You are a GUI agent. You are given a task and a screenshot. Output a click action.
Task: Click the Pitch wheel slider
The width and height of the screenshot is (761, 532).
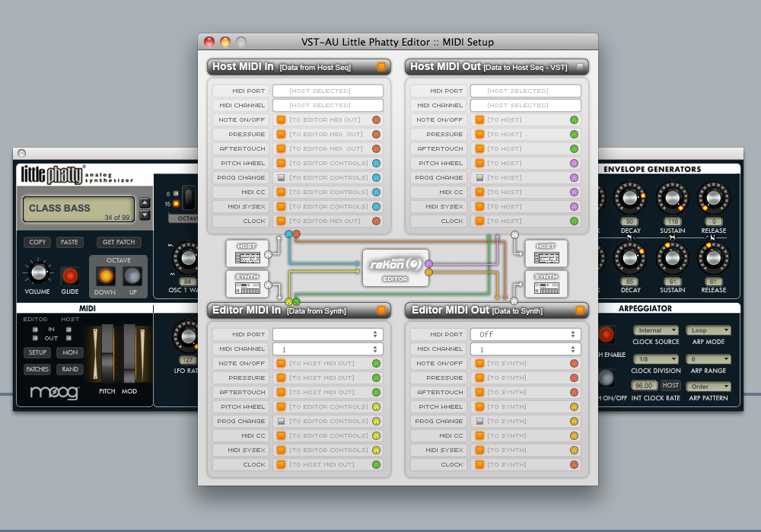pyautogui.click(x=107, y=355)
